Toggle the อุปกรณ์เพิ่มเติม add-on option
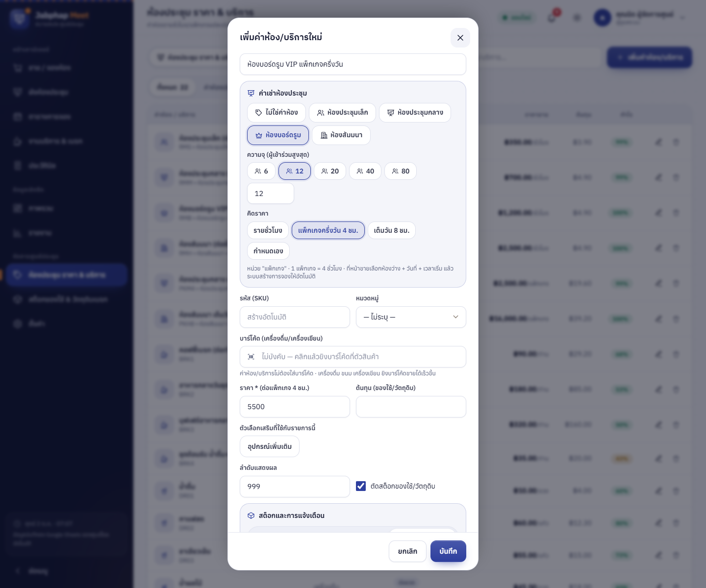This screenshot has height=588, width=706. coord(270,446)
